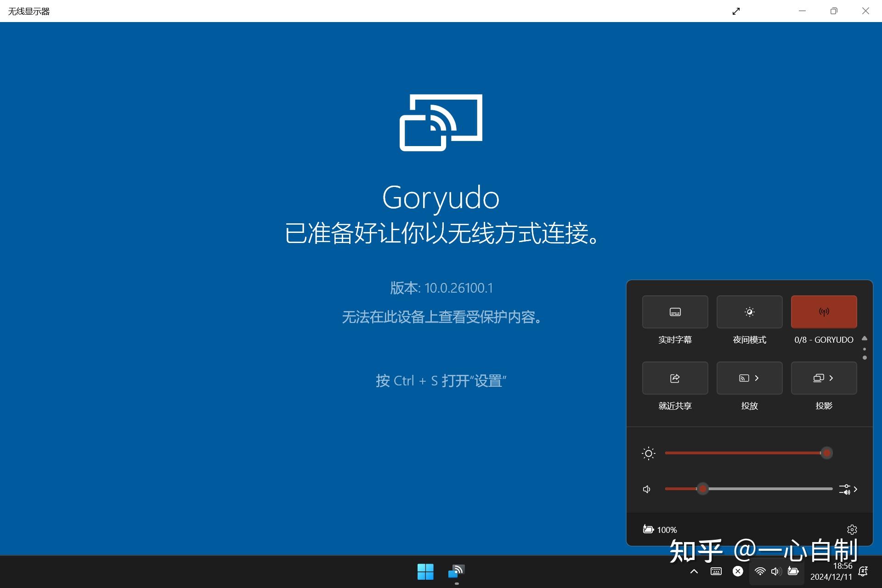Open the touch keyboard from the taskbar
This screenshot has width=882, height=588.
(x=716, y=571)
